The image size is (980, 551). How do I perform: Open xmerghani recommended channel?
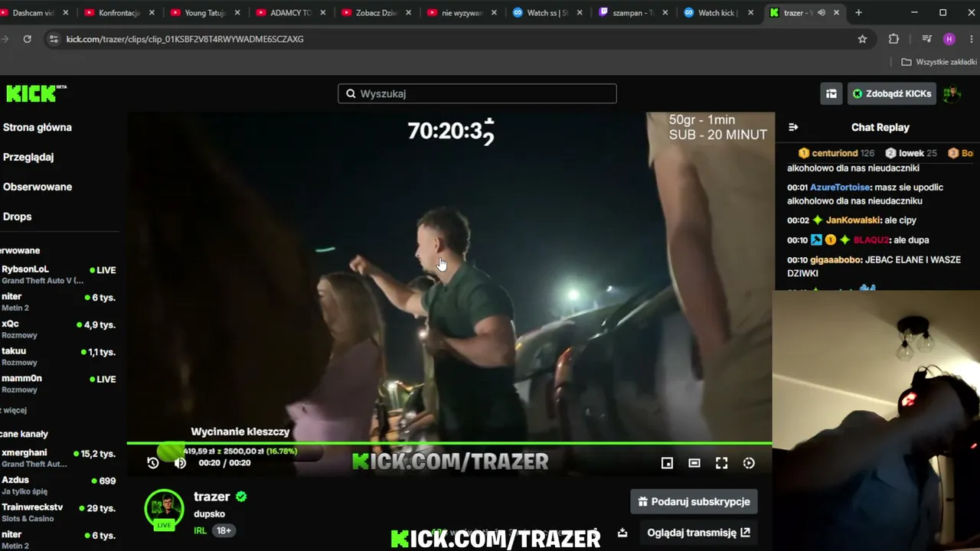59,458
